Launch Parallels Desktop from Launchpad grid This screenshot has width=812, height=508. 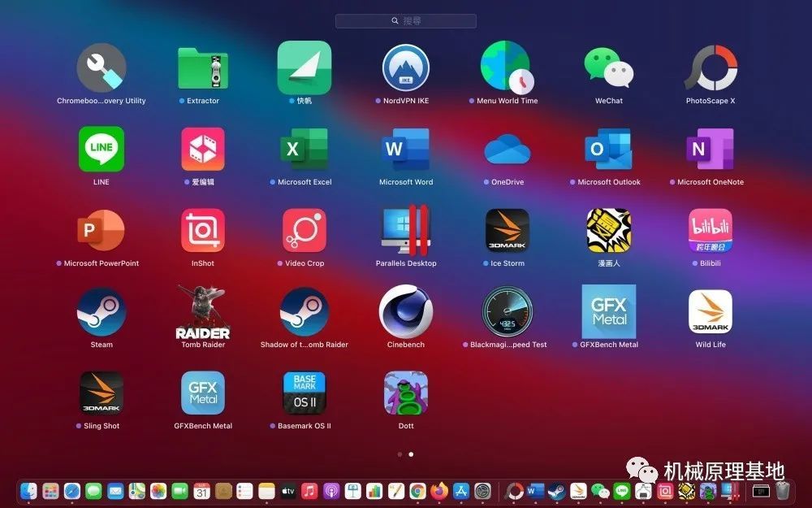coord(406,231)
